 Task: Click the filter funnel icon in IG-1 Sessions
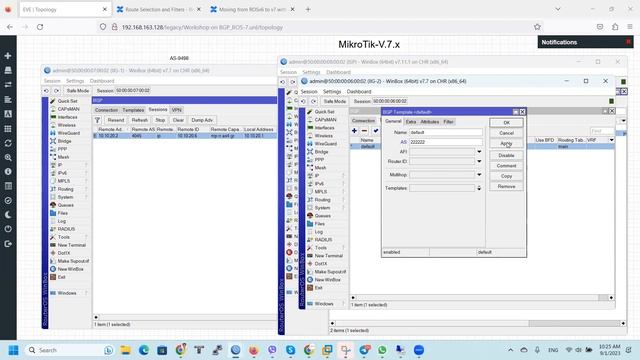98,120
